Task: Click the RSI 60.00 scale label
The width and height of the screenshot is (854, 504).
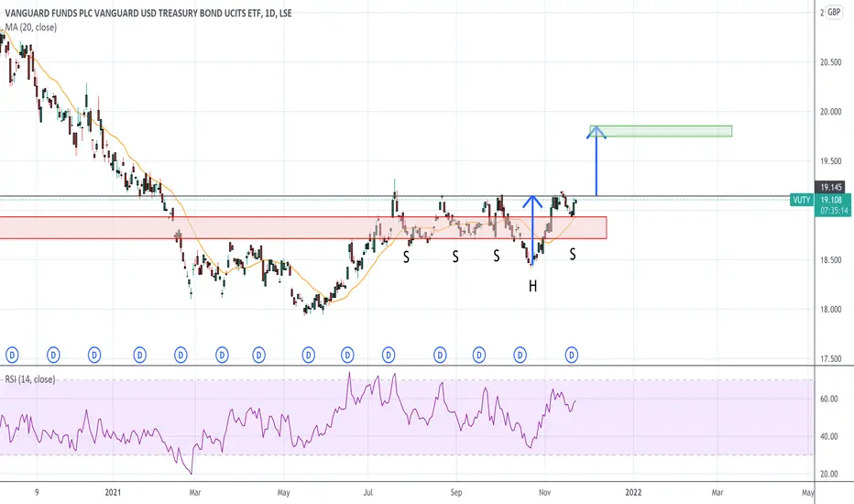Action: click(x=829, y=399)
